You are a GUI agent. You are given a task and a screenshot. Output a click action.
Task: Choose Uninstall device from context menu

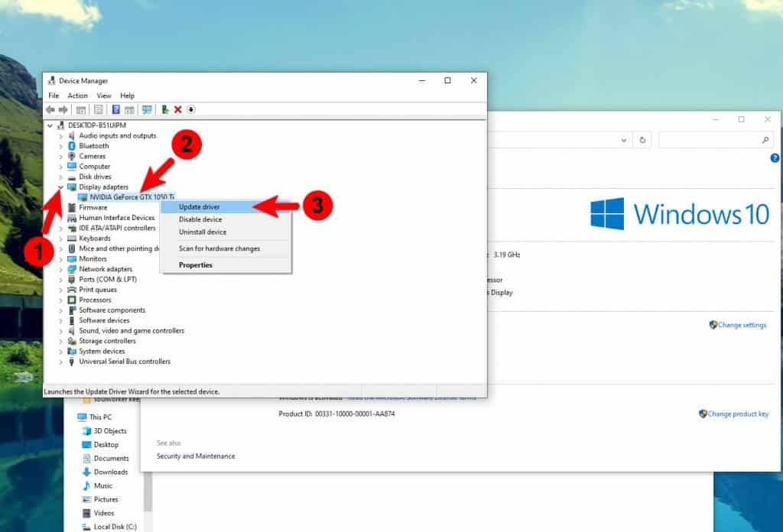226,232
